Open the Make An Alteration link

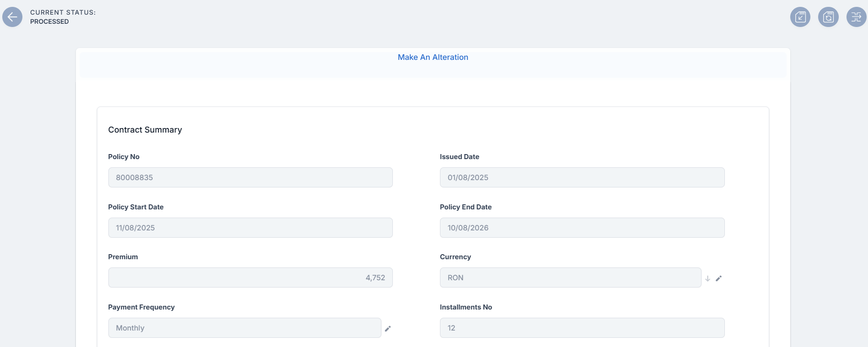[x=433, y=57]
